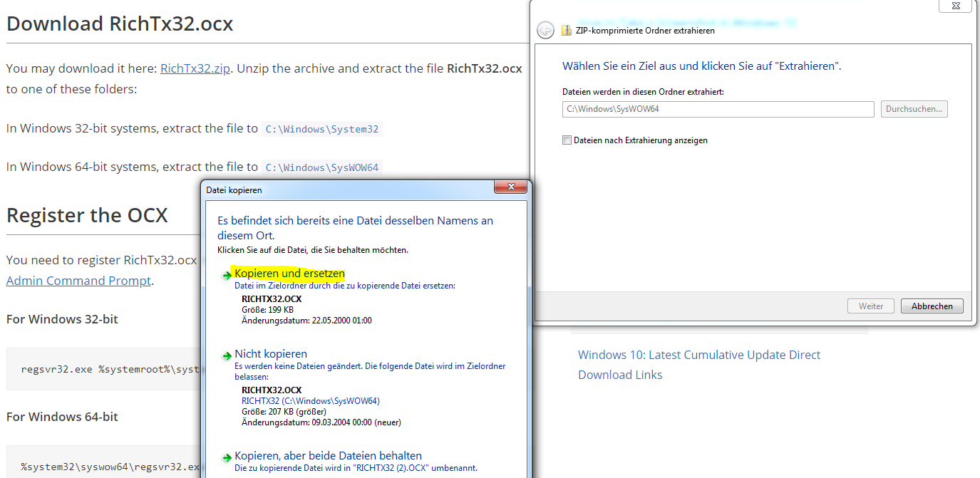The image size is (980, 478).
Task: Click green arrow beside Kopieren und ersetzen
Action: click(227, 275)
